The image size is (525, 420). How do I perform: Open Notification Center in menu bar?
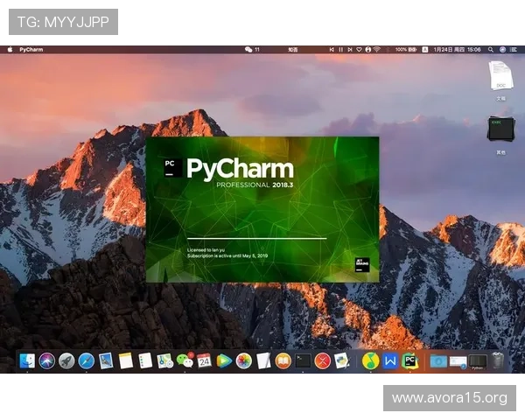tap(514, 50)
